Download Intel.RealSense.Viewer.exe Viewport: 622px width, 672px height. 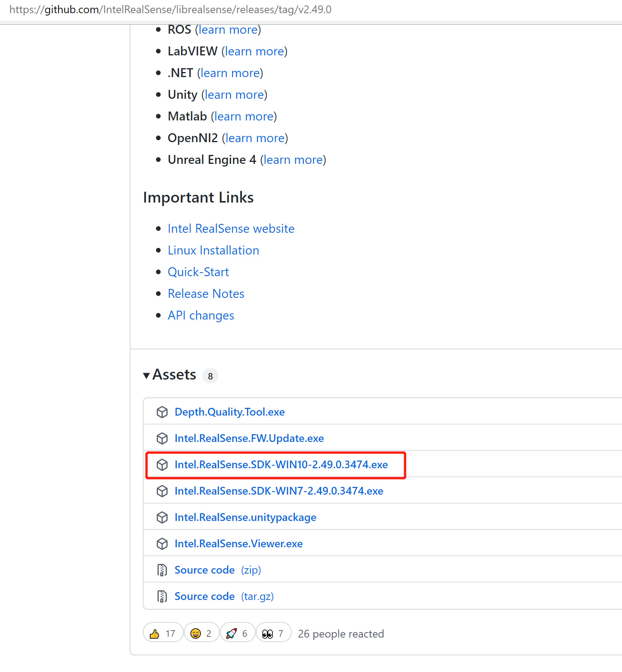[x=239, y=544]
